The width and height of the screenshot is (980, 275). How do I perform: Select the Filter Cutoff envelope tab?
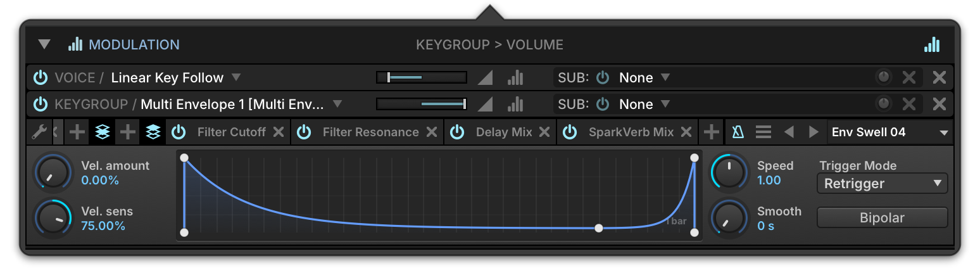(x=232, y=132)
